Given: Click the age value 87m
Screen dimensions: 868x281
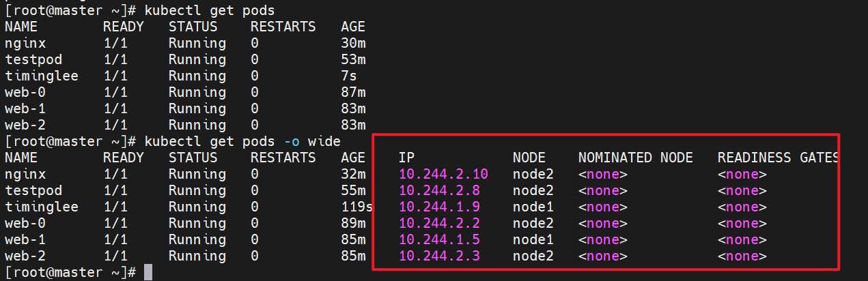Looking at the screenshot, I should (x=354, y=93).
